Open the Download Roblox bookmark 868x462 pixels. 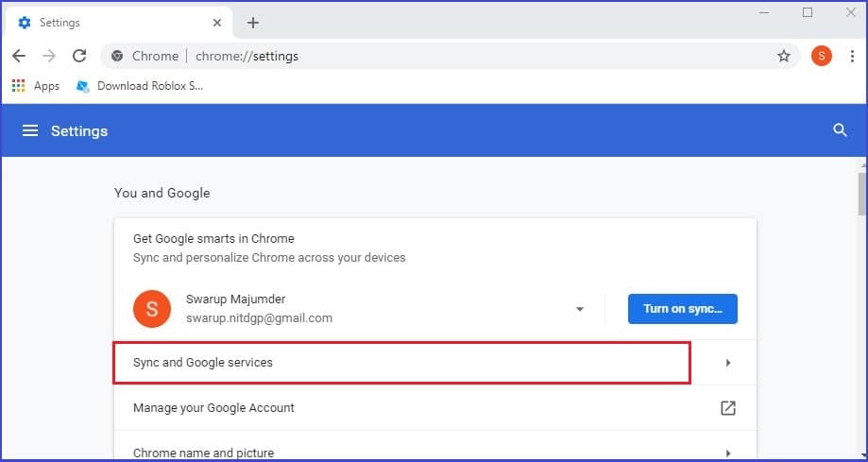tap(140, 86)
